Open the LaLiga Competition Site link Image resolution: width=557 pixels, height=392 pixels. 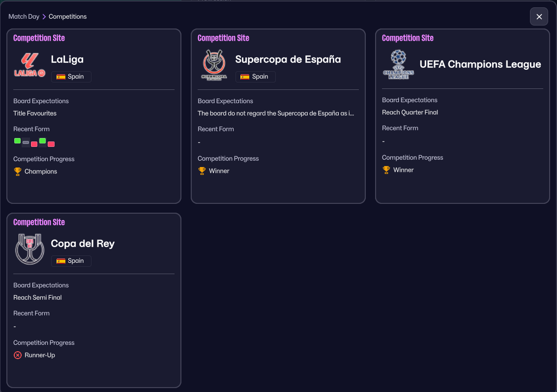pyautogui.click(x=39, y=38)
